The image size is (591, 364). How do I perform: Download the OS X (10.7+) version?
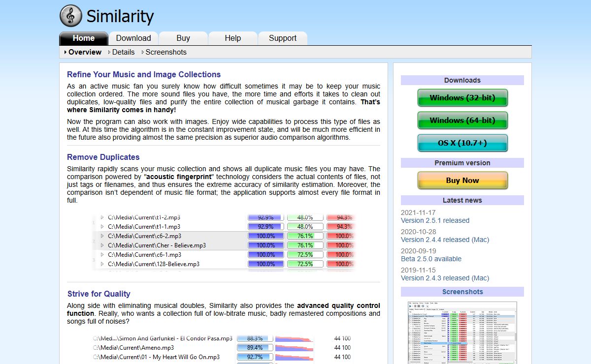click(462, 143)
